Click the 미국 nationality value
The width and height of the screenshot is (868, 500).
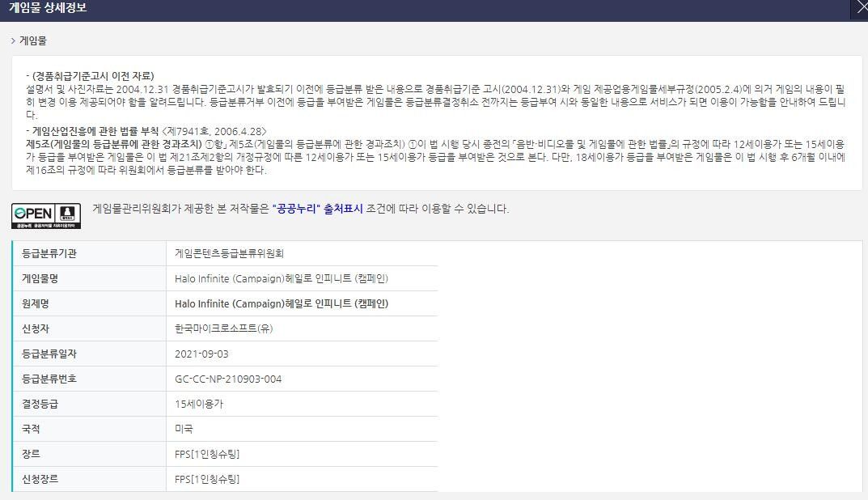coord(184,429)
